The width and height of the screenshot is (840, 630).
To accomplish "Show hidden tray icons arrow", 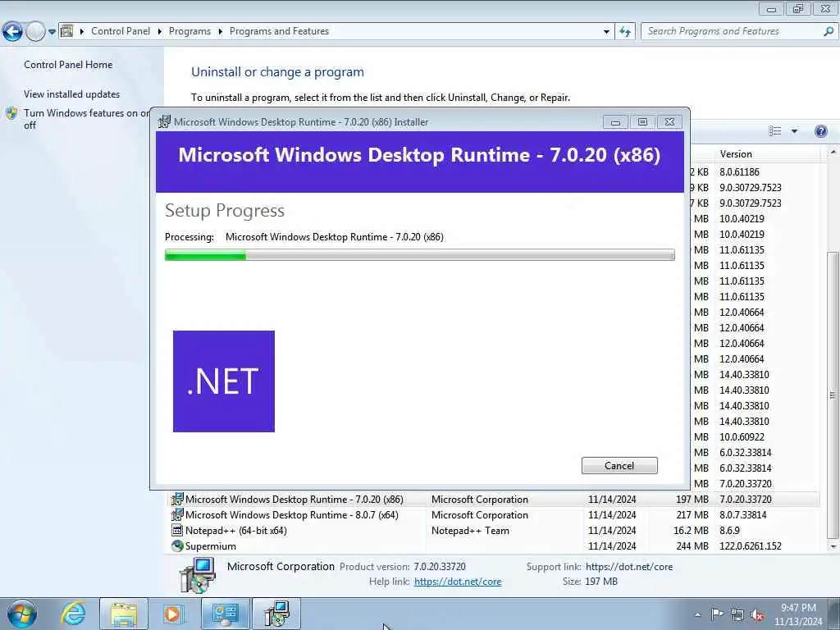I will click(x=697, y=614).
